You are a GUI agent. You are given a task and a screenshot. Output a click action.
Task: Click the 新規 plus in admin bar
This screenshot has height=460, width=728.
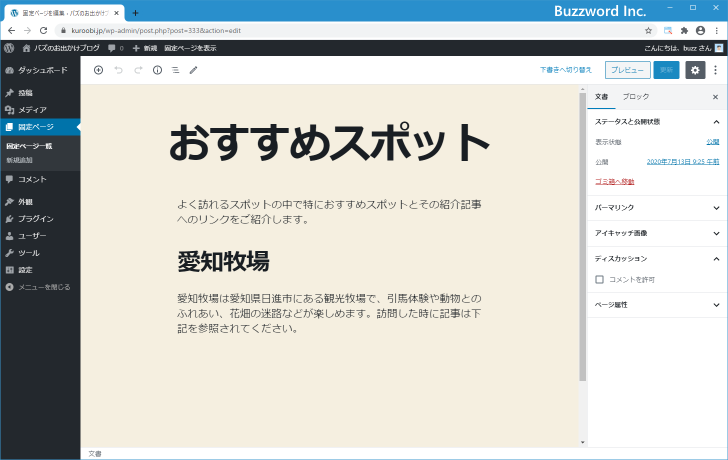pyautogui.click(x=145, y=48)
